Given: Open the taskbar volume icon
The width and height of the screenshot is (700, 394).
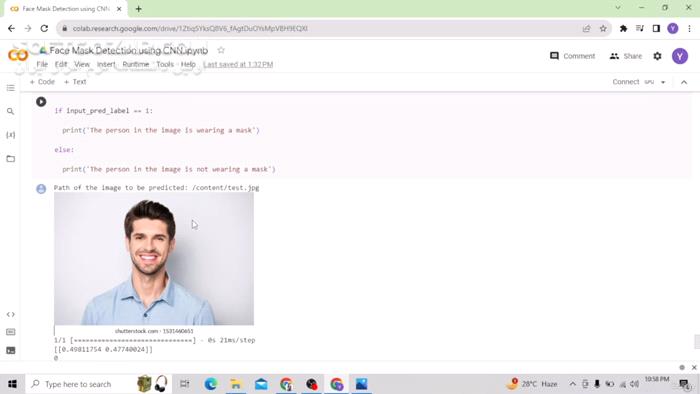Looking at the screenshot, I should click(634, 384).
